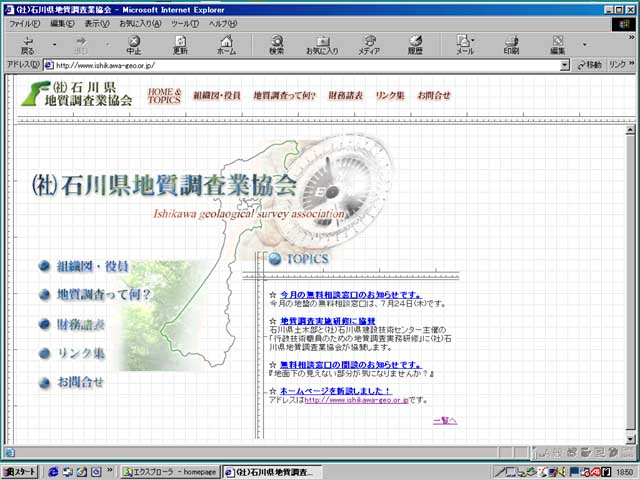Image resolution: width=640 pixels, height=480 pixels.
Task: Follow the www.ishikawa-geo.or.jp hyperlink in topics
Action: pos(356,400)
